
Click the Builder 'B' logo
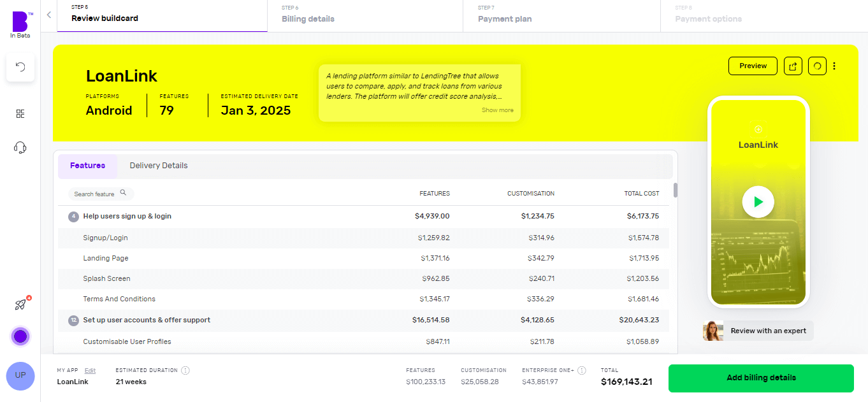point(20,22)
